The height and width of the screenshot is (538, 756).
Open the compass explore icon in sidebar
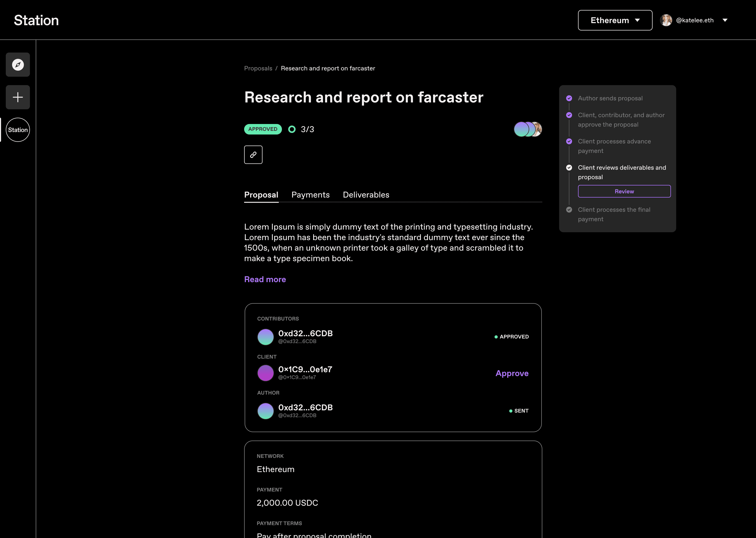tap(18, 65)
